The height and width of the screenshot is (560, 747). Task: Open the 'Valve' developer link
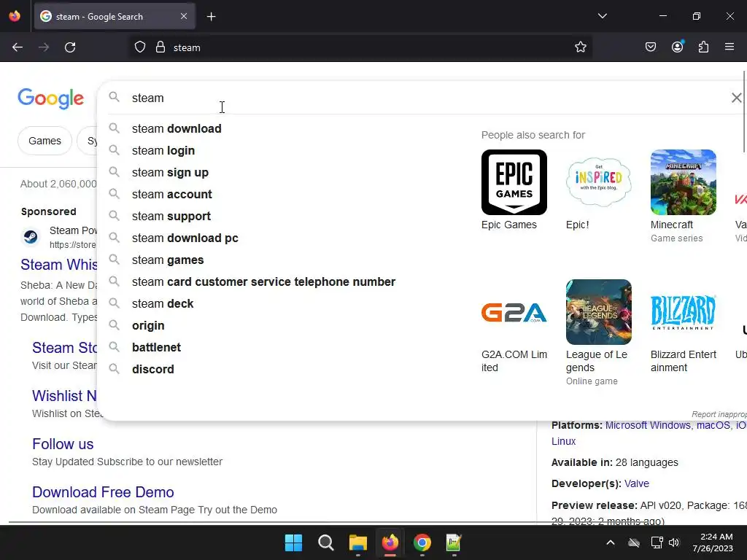pos(636,483)
